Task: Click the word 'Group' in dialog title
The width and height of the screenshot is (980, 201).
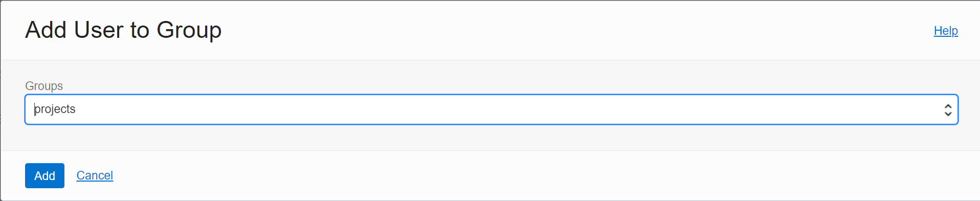Action: 189,30
